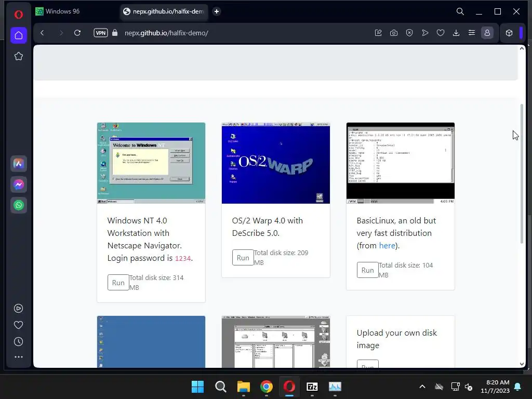The width and height of the screenshot is (532, 399).
Task: Open 7-Zip from taskbar
Action: 312,387
